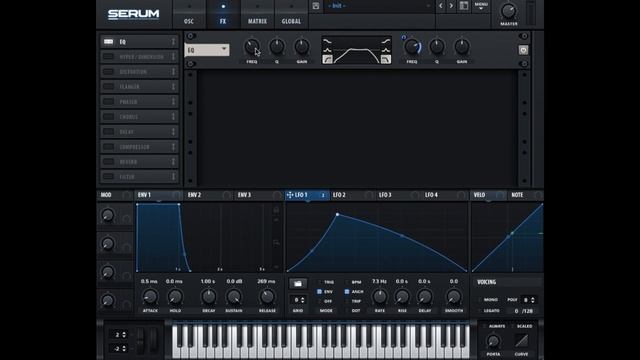640x360 pixels.
Task: Switch to the GLOBAL tab
Action: pyautogui.click(x=291, y=14)
